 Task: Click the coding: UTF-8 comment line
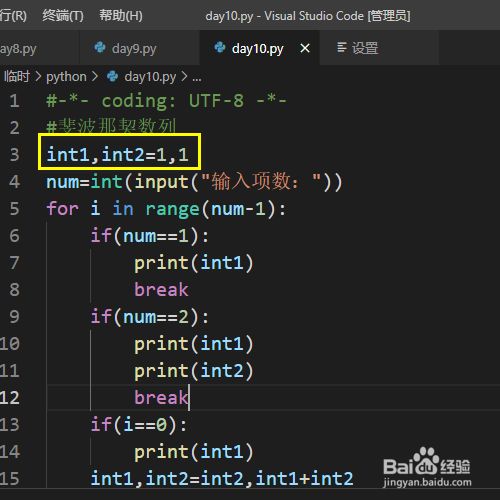point(166,101)
